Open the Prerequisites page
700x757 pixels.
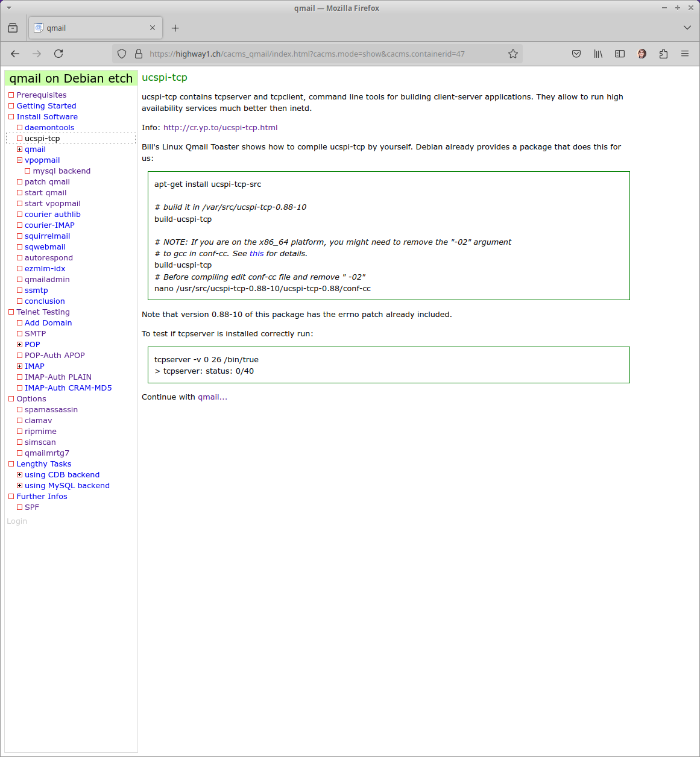[42, 95]
